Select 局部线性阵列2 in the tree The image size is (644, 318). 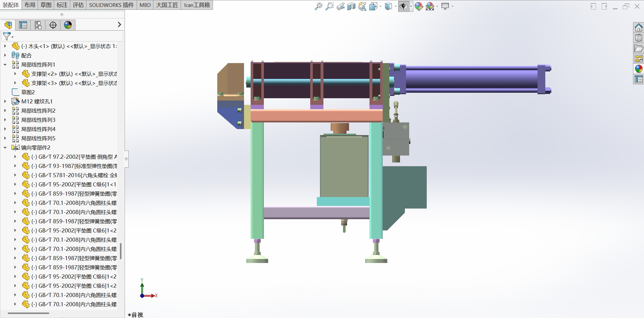[38, 111]
